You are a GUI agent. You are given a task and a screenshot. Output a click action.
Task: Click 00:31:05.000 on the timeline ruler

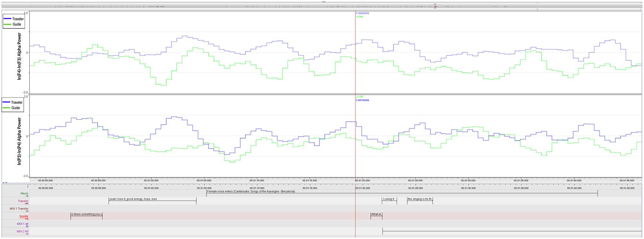[x=204, y=181]
